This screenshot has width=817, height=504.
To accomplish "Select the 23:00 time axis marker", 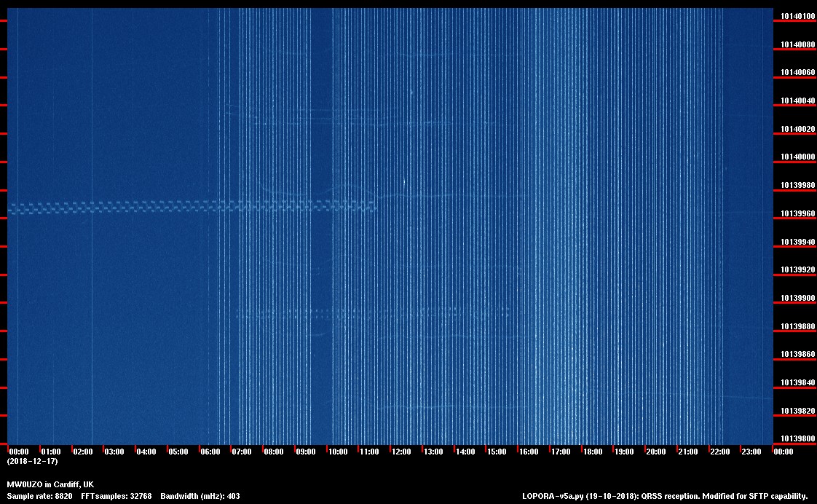I will [751, 452].
